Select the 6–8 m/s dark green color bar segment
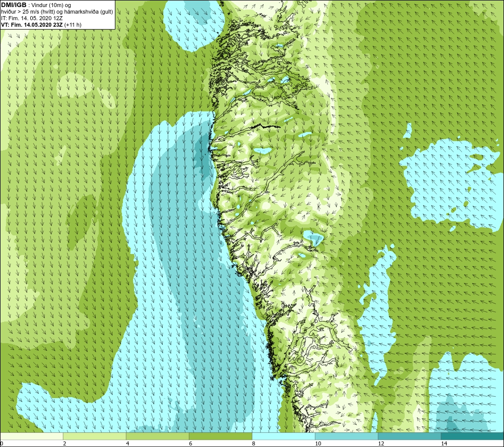This screenshot has height=447, width=504. (221, 436)
